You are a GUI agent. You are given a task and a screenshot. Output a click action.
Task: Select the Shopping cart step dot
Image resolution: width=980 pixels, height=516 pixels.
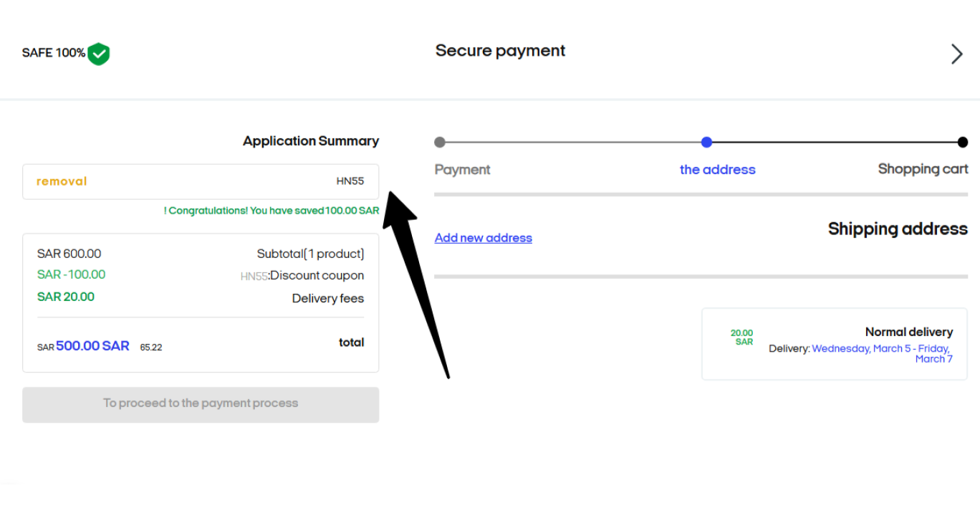(x=962, y=142)
